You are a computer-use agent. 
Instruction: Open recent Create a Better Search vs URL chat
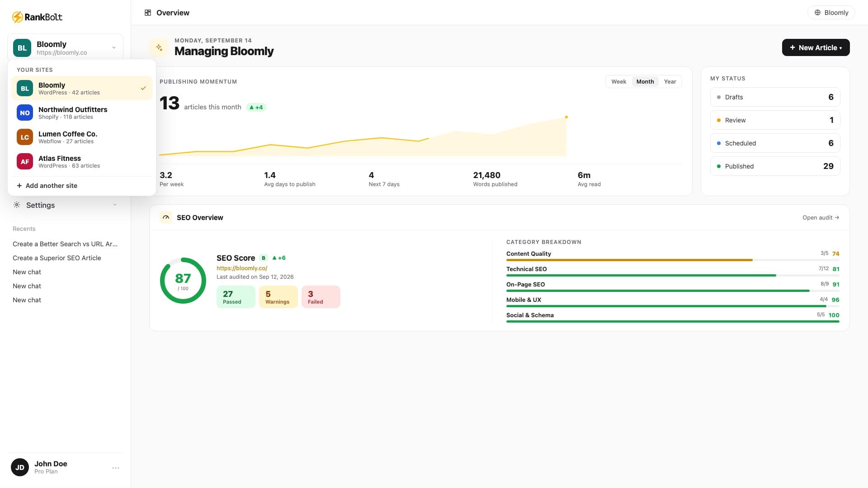click(65, 244)
